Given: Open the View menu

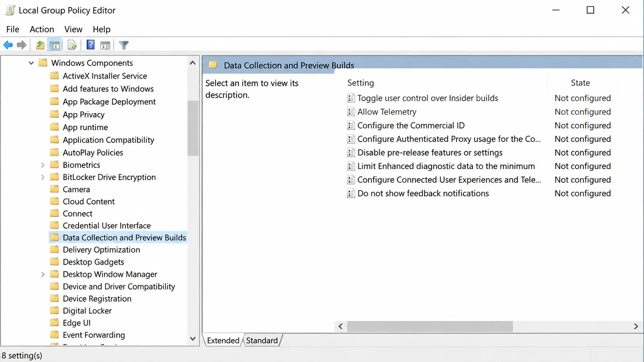Looking at the screenshot, I should click(73, 29).
